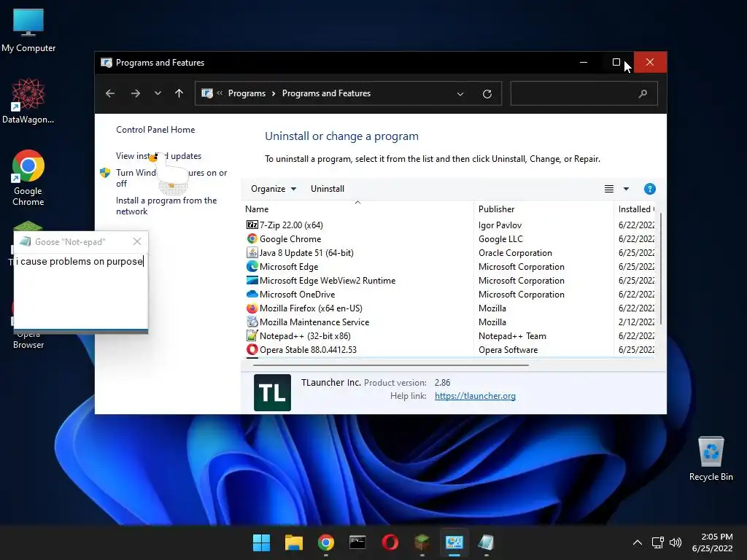Select the Google Chrome list entry icon
The image size is (747, 560).
[252, 238]
